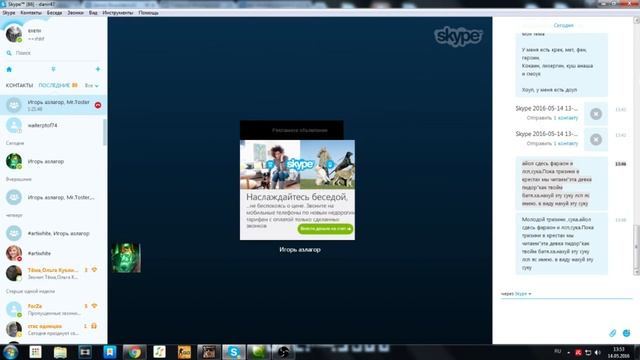Click the volume speaker tray icon
This screenshot has width=640, height=360.
tap(598, 352)
